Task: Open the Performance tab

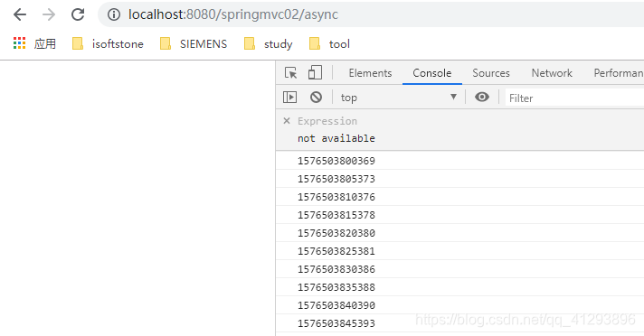Action: 618,73
